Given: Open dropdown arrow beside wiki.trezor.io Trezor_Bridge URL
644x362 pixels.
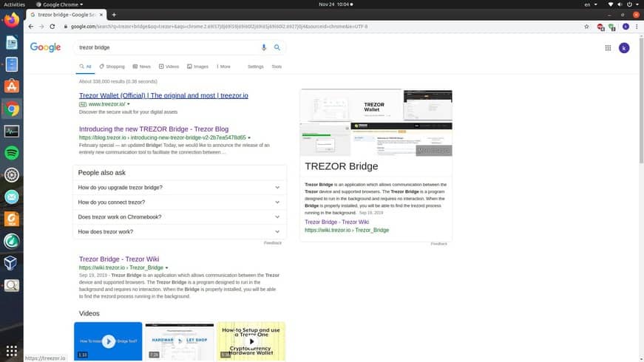Looking at the screenshot, I should [x=166, y=268].
